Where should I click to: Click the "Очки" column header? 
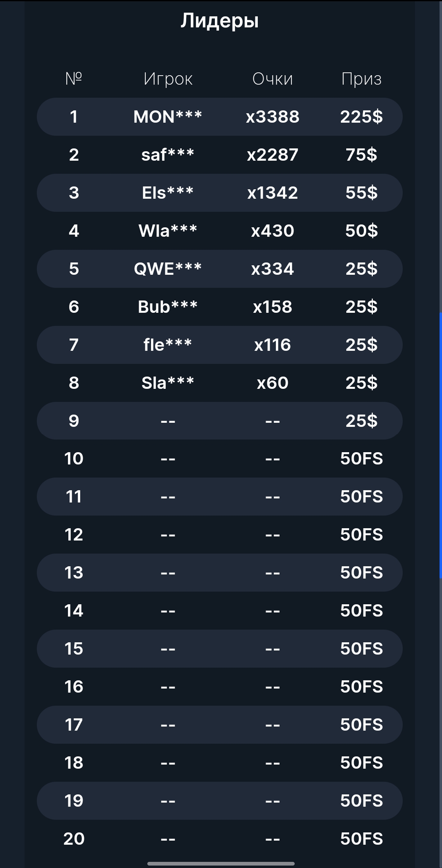273,79
